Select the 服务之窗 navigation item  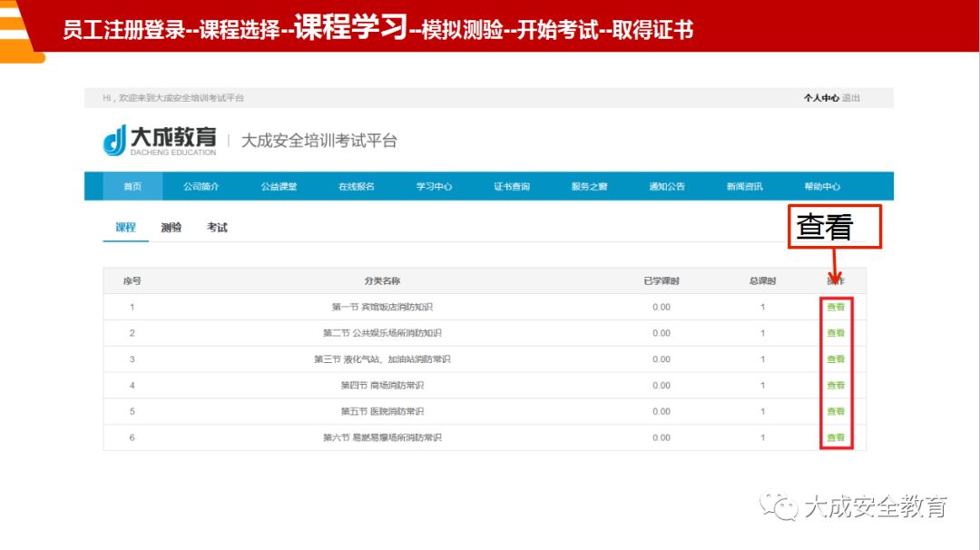tap(592, 185)
